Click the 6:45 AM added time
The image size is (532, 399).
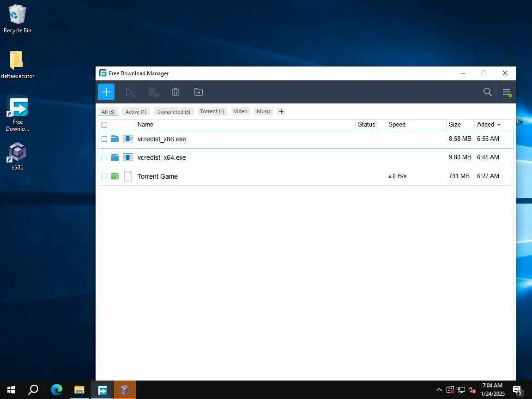(x=488, y=157)
